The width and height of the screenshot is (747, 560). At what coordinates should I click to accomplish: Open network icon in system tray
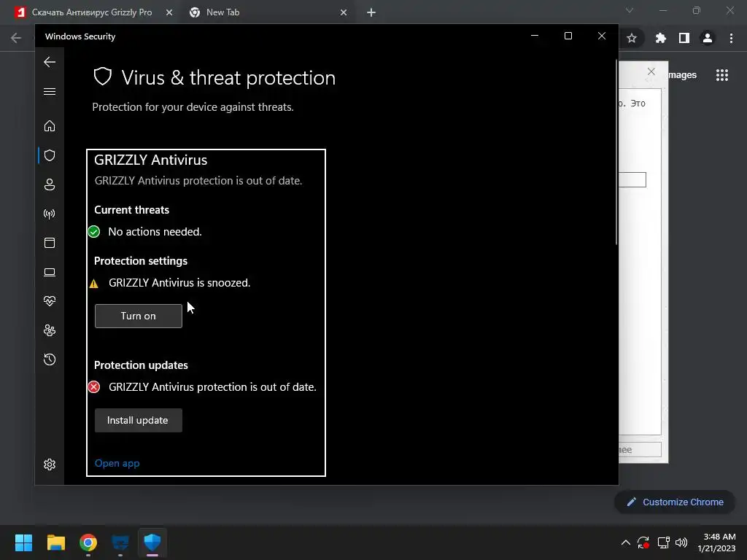coord(663,542)
